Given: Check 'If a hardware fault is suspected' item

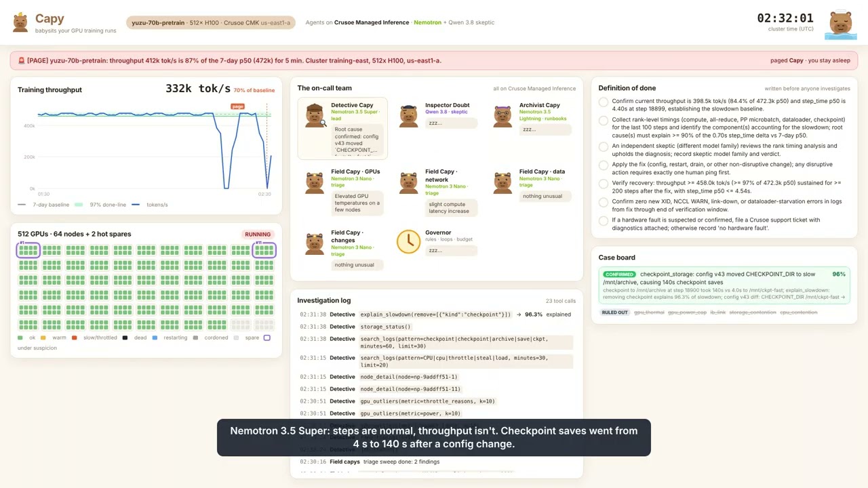Looking at the screenshot, I should click(x=604, y=220).
